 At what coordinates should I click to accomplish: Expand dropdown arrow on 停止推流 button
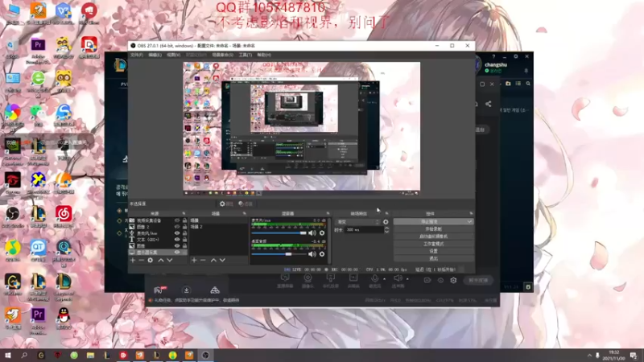[x=469, y=222]
